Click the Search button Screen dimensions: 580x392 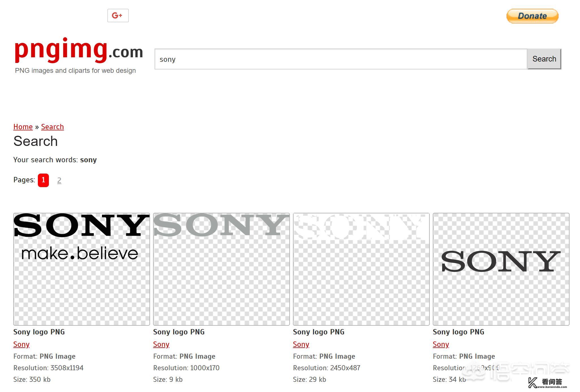544,59
